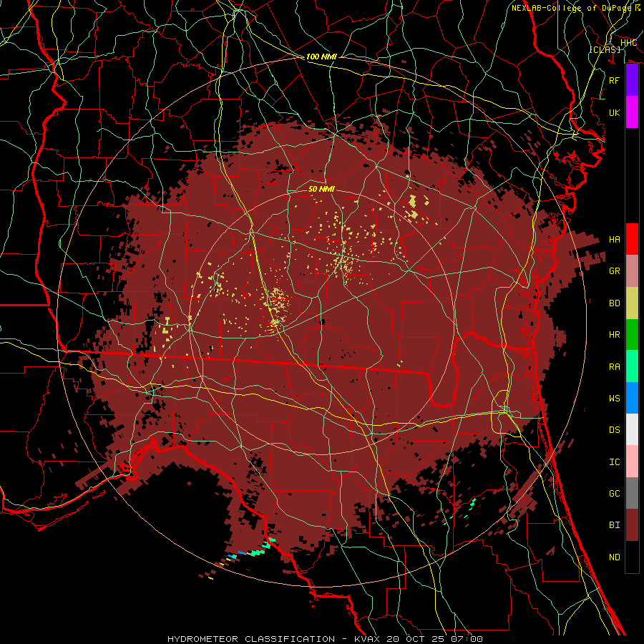
Task: Select the GR legend color swatch
Action: [632, 271]
